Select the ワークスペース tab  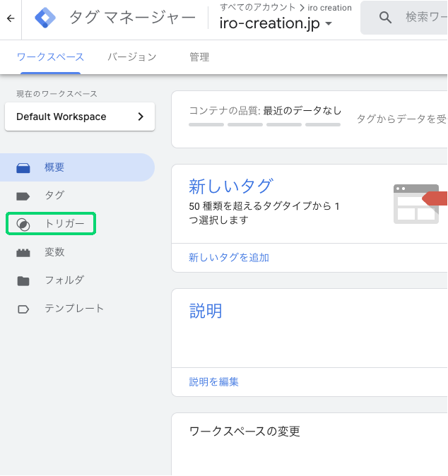(x=50, y=57)
